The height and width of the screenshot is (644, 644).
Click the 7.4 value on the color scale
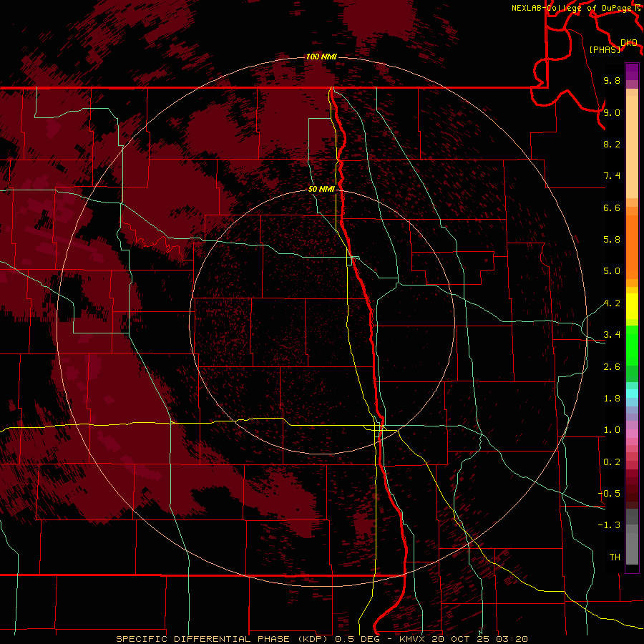pos(612,176)
